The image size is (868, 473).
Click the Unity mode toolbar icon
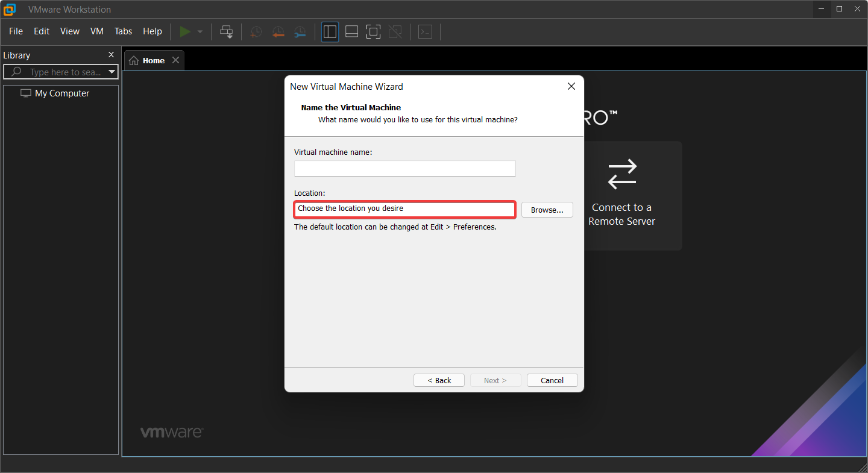click(395, 31)
